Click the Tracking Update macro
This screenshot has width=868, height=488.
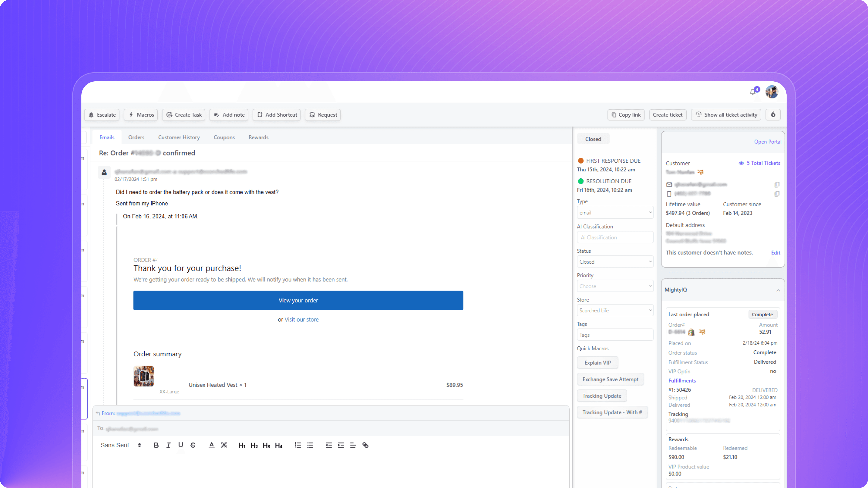pyautogui.click(x=602, y=396)
